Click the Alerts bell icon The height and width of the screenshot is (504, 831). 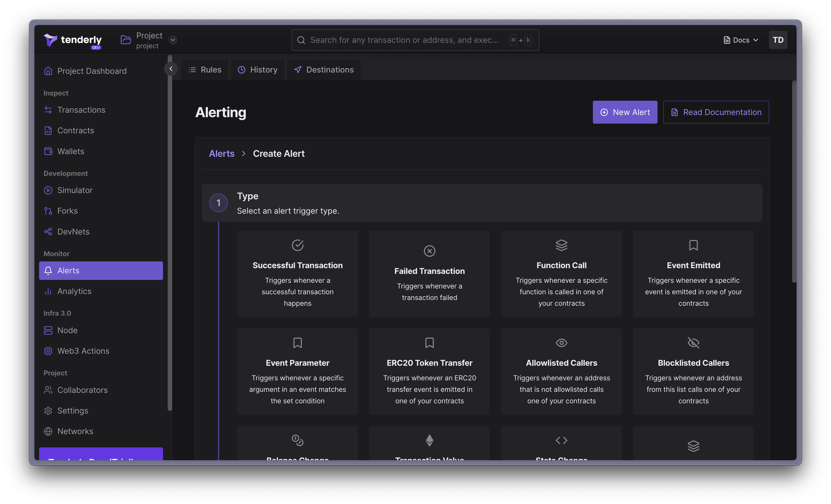click(48, 271)
